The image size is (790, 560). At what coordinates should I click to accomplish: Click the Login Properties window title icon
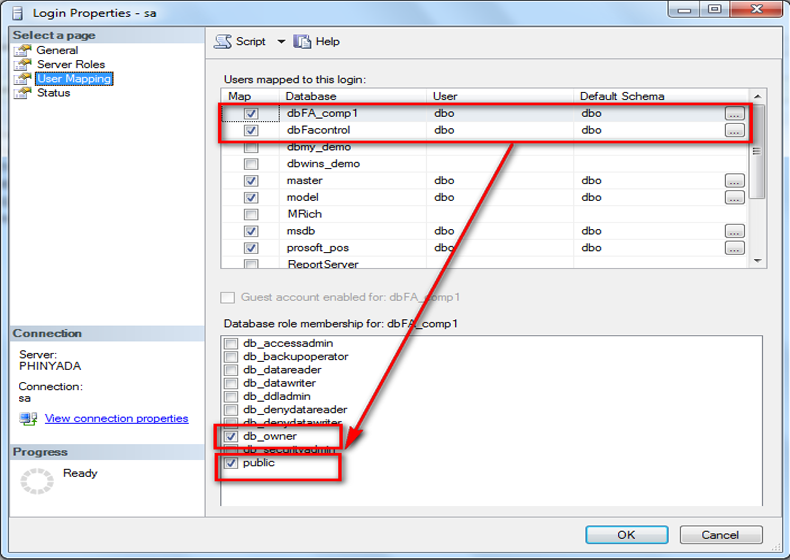(18, 13)
